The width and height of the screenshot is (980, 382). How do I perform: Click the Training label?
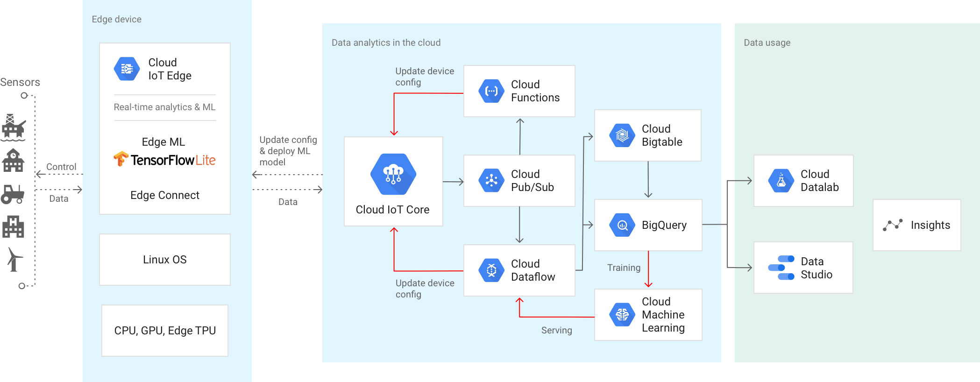pos(624,268)
